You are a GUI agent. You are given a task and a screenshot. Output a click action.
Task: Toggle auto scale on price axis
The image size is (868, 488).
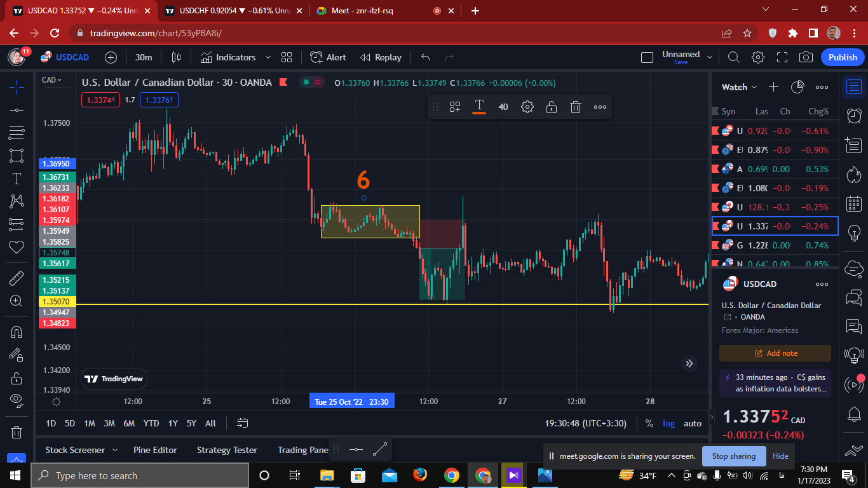(693, 423)
